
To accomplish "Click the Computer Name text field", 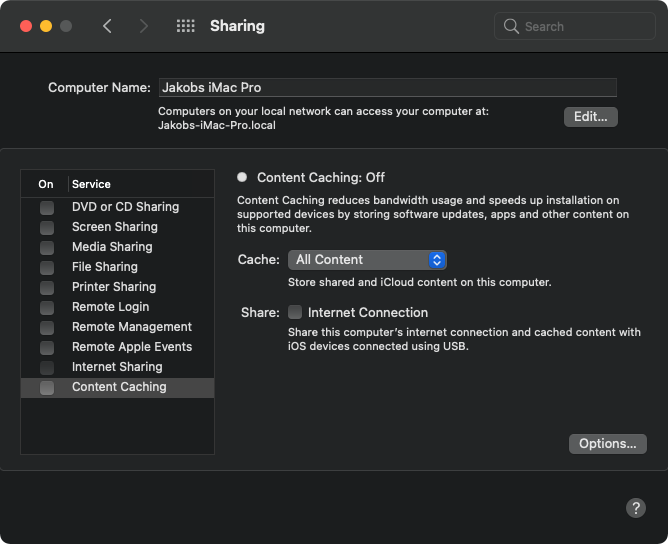I will pos(387,88).
